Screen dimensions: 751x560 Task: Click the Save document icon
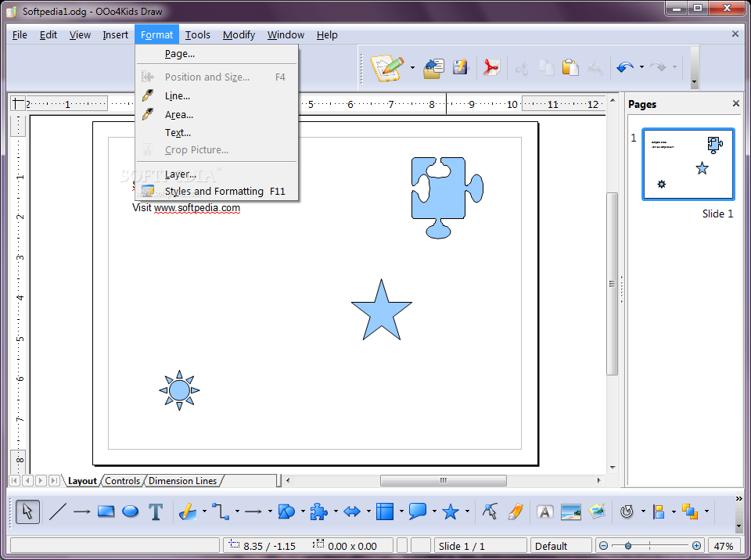(460, 67)
